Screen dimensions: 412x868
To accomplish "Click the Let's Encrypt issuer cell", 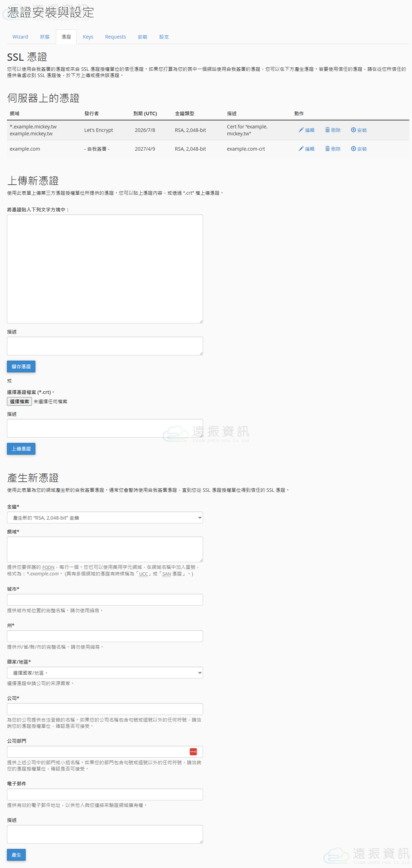I will (99, 130).
